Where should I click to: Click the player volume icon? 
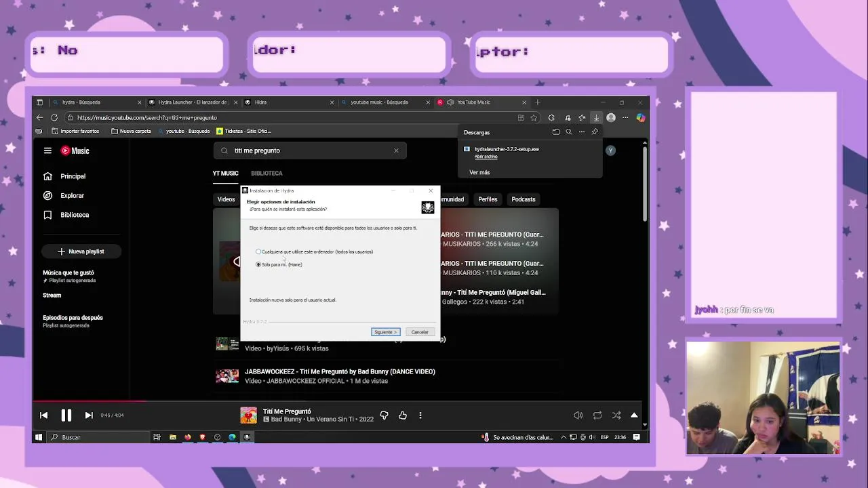click(578, 415)
